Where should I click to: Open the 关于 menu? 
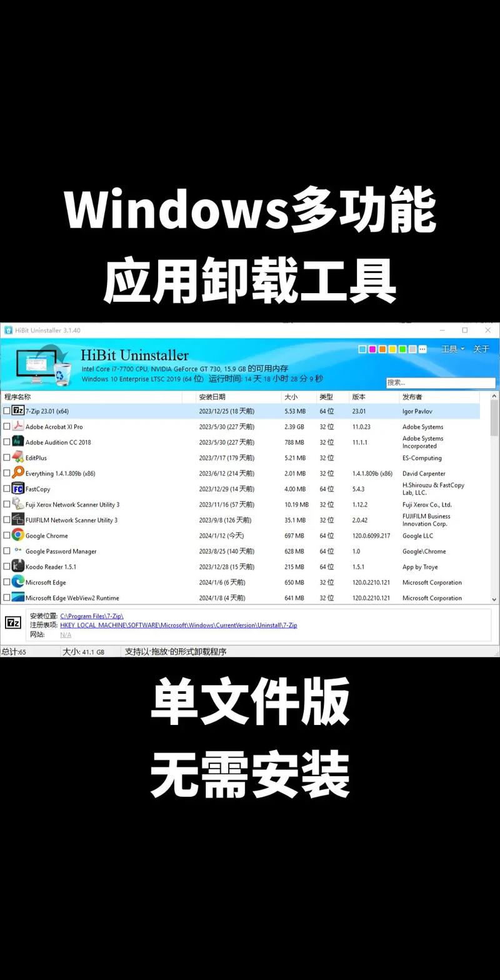click(x=481, y=349)
